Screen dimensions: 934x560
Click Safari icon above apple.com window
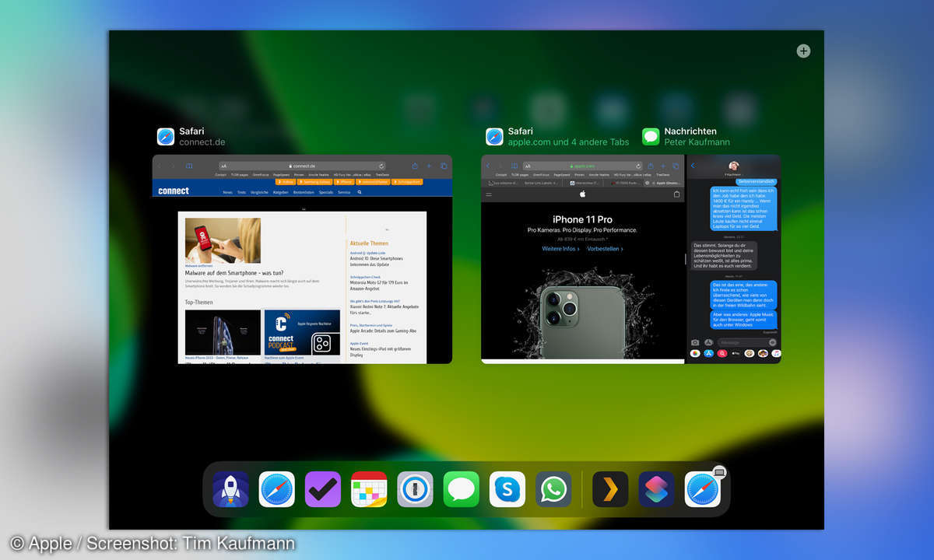(495, 137)
